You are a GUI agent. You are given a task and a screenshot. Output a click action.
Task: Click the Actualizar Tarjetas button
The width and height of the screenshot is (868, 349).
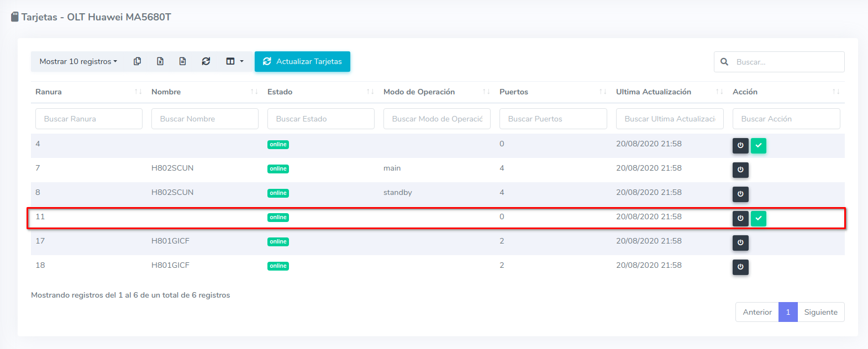tap(302, 61)
